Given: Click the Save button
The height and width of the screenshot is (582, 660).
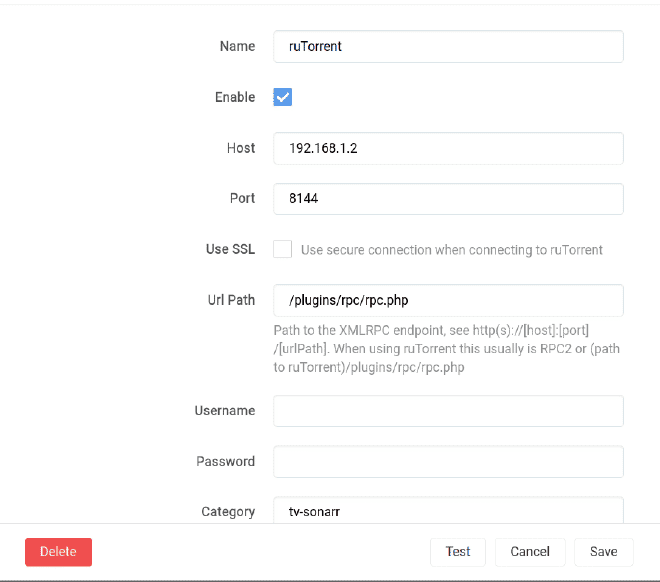Looking at the screenshot, I should (604, 552).
